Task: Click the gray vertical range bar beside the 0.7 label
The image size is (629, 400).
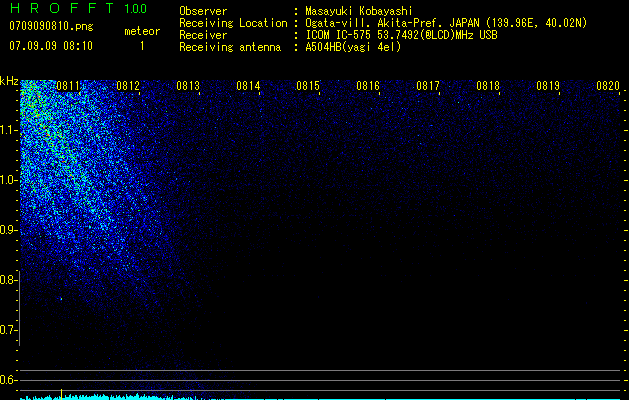Action: pyautogui.click(x=19, y=308)
